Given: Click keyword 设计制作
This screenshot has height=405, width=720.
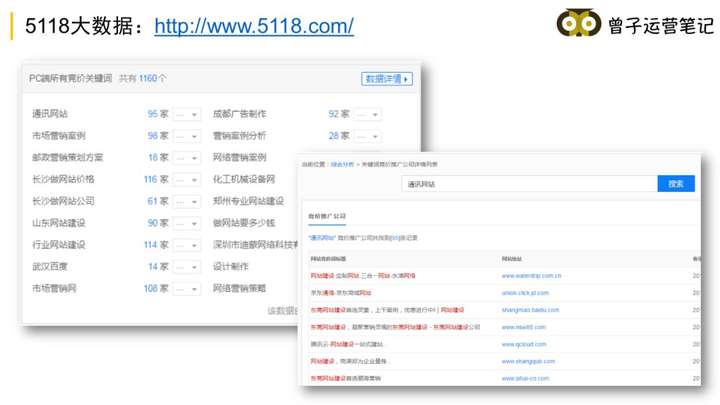Looking at the screenshot, I should (x=231, y=267).
